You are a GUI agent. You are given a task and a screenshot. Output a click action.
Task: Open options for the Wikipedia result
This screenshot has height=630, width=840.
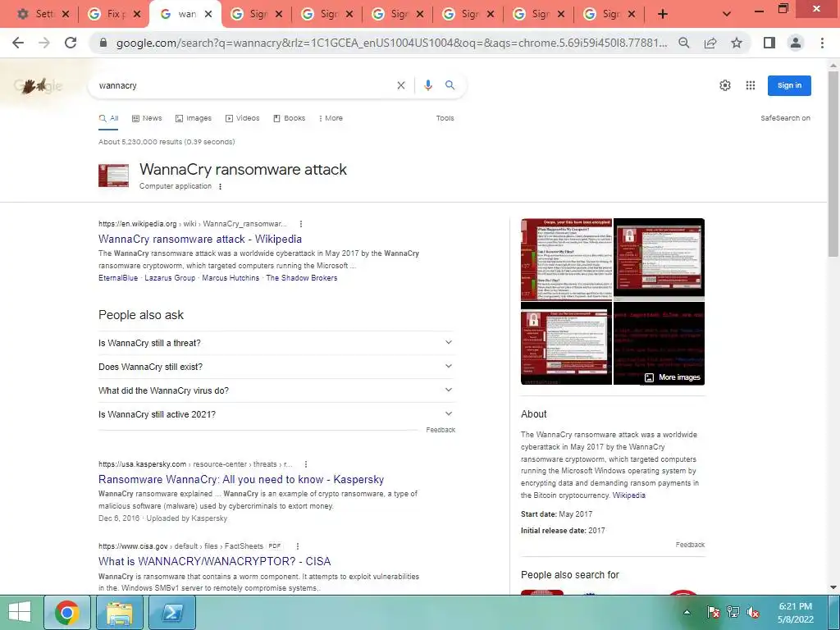[x=301, y=224]
